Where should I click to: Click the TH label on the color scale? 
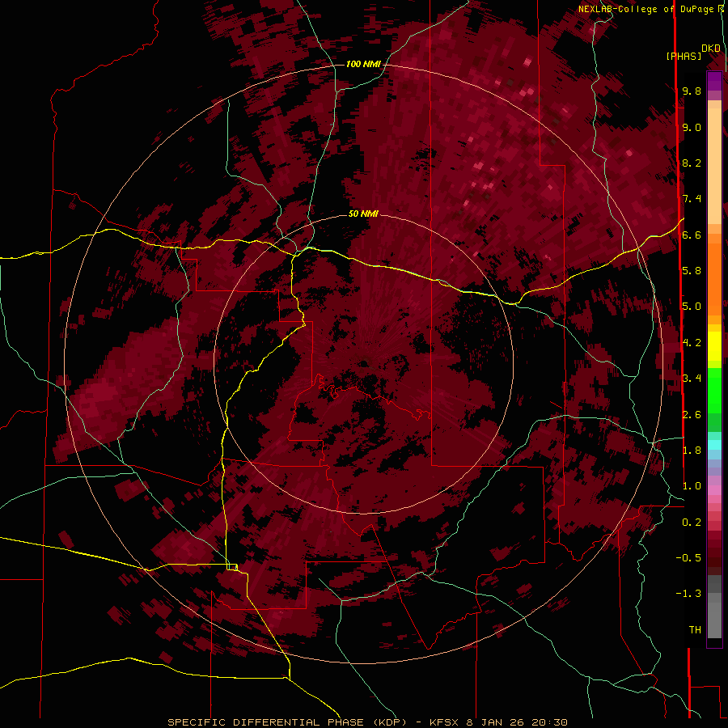click(x=695, y=630)
